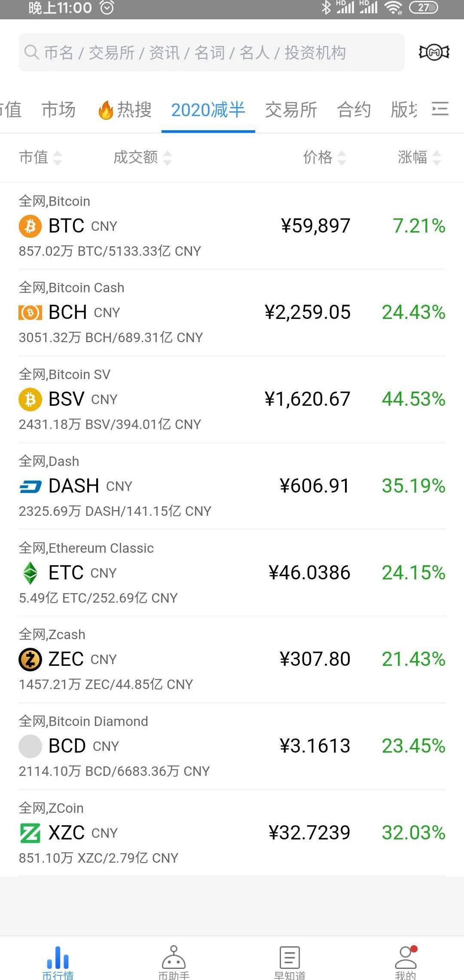Tap the Bitcoin coin logo
Screen dimensions: 464x980
30,226
